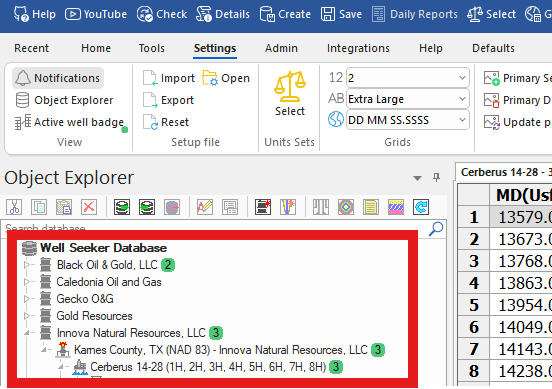Click the Details toolbar button
552x389 pixels.
click(x=223, y=14)
